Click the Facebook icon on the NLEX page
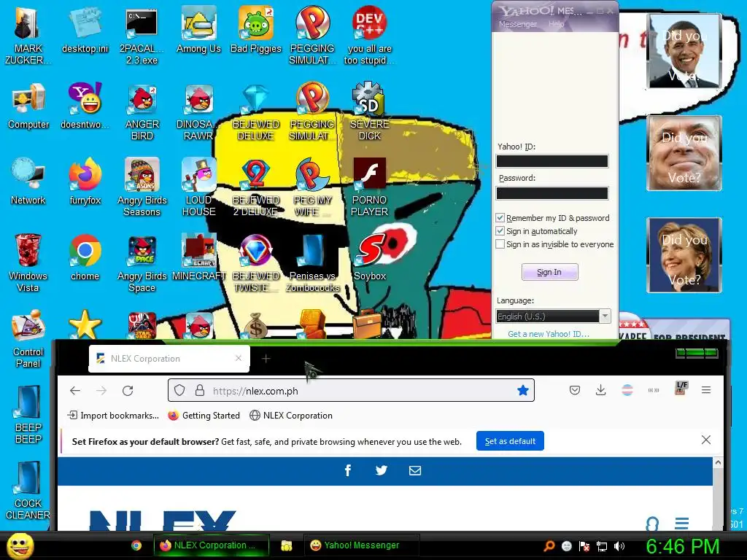This screenshot has height=560, width=747. point(348,470)
